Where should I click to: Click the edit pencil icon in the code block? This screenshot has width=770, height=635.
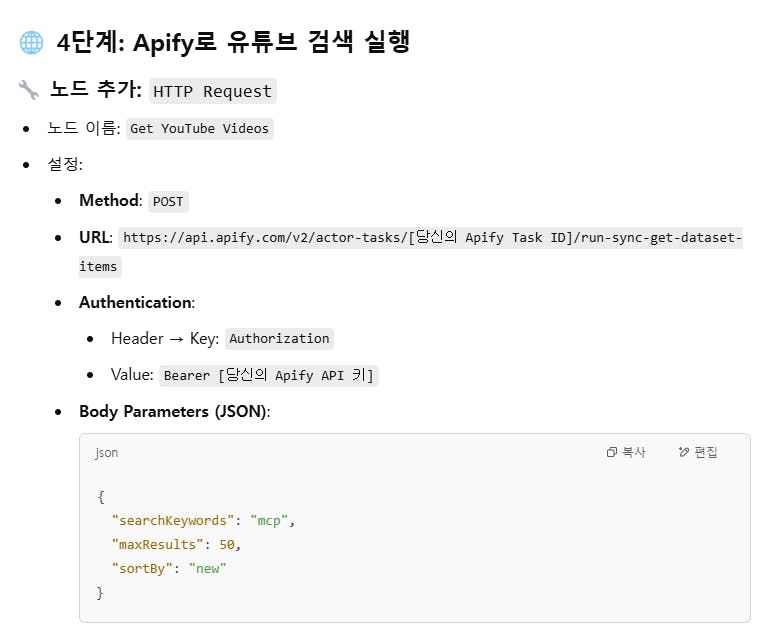684,453
